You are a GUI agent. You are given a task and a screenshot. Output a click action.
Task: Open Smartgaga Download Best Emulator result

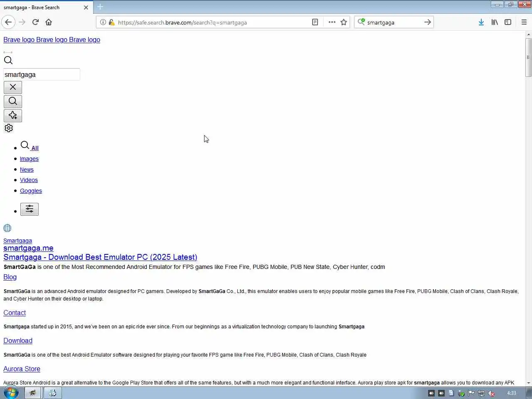(100, 257)
